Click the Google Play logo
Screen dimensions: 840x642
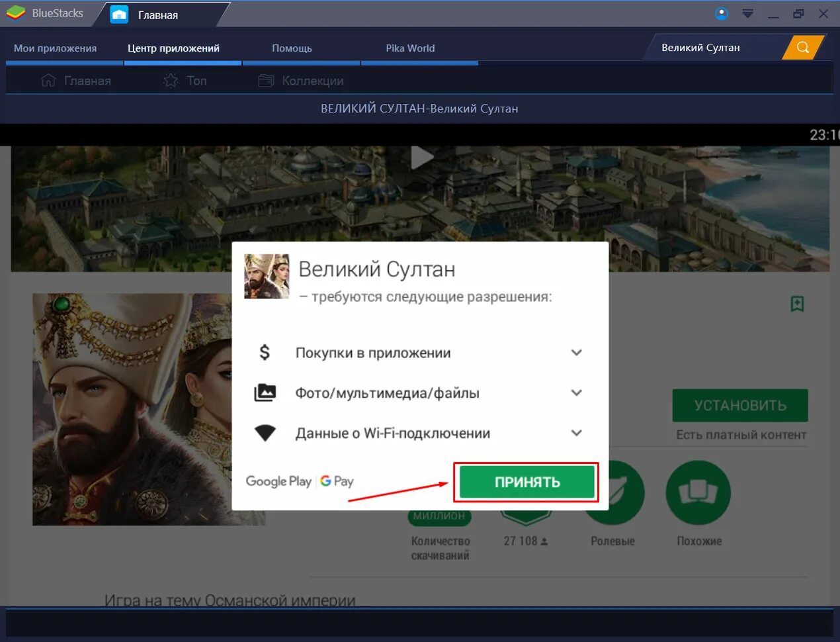[278, 481]
